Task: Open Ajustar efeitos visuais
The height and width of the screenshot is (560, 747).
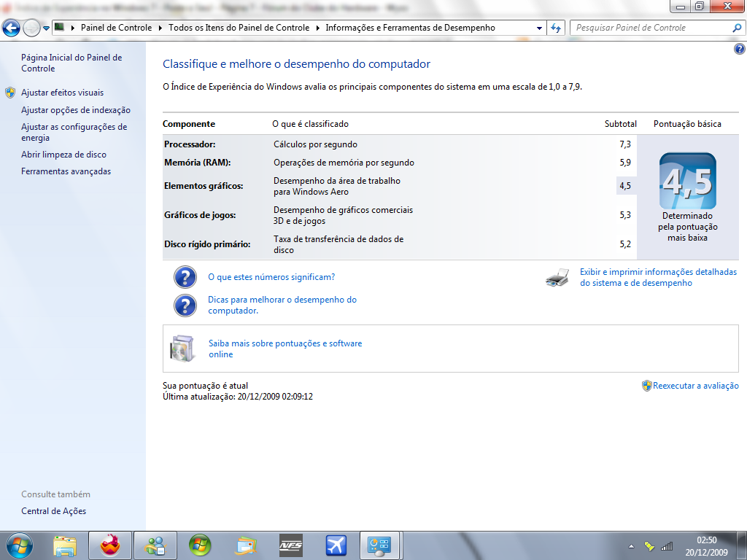Action: point(63,93)
